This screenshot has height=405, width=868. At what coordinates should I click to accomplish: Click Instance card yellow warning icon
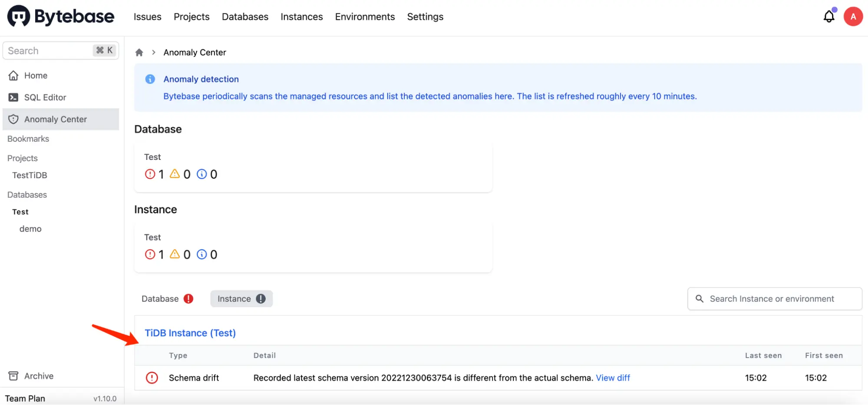175,254
